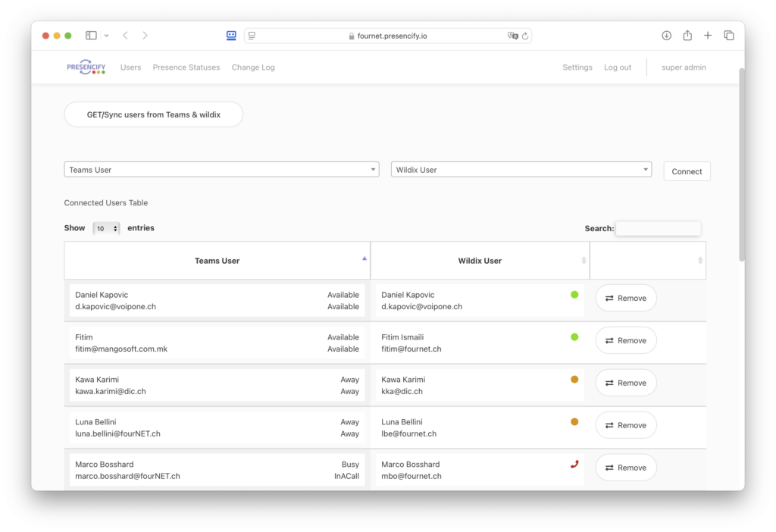The height and width of the screenshot is (532, 776).
Task: Go back to the previous page
Action: pos(126,36)
